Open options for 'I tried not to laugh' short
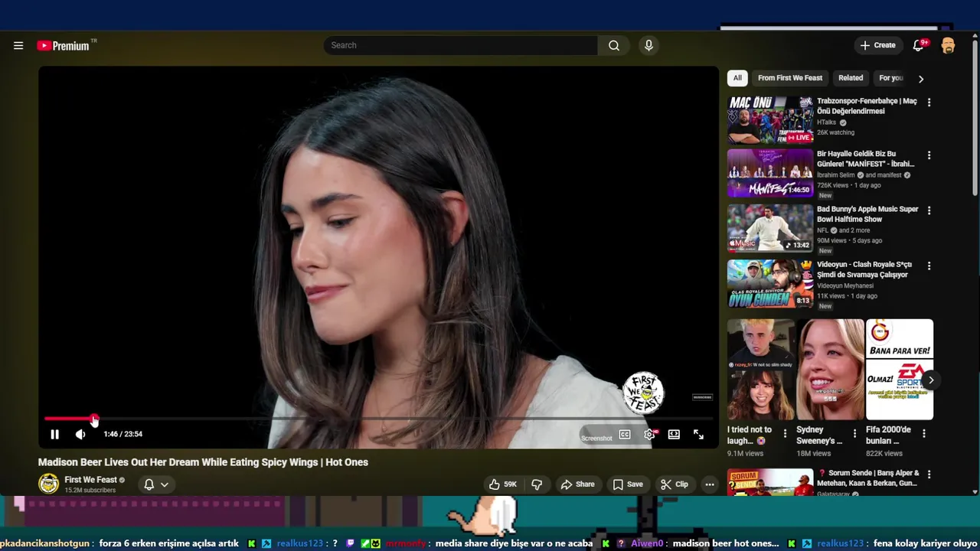The width and height of the screenshot is (980, 551). (785, 434)
